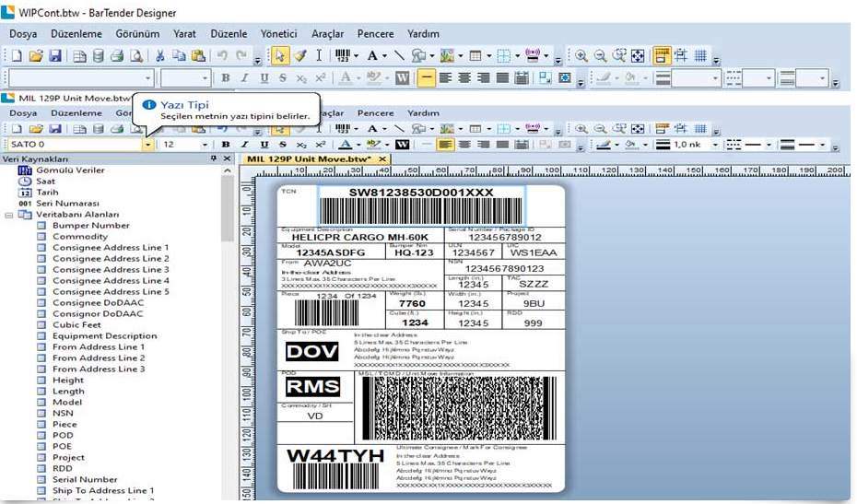Click fit-to-window icon in WIPCont.btw toolbar

pyautogui.click(x=638, y=56)
